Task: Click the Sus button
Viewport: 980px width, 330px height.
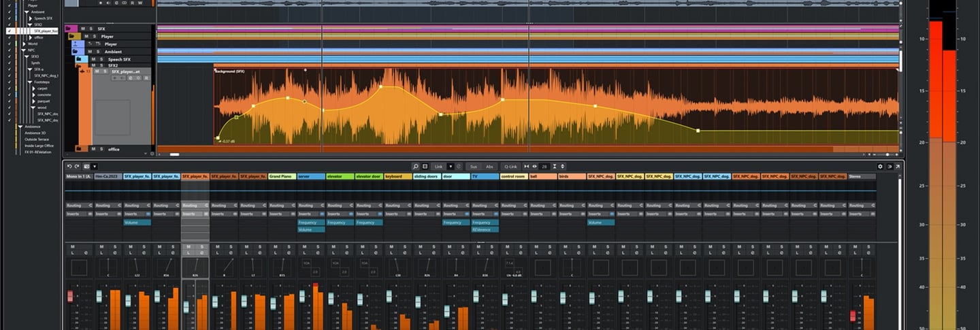Action: (473, 166)
